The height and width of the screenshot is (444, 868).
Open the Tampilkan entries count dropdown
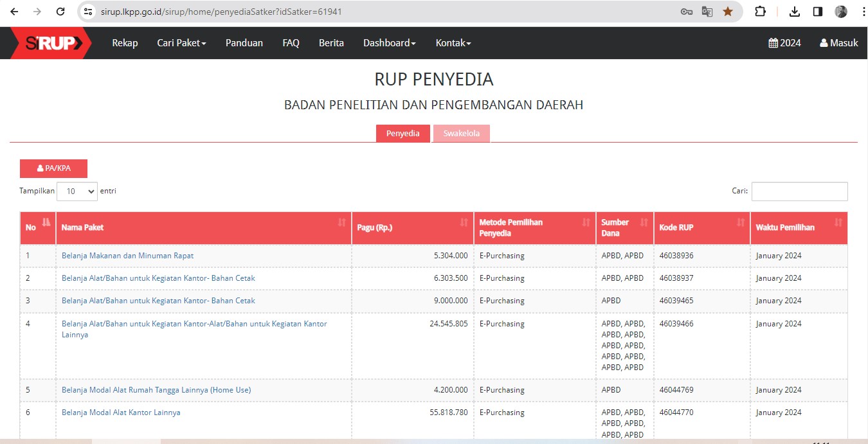(x=77, y=191)
